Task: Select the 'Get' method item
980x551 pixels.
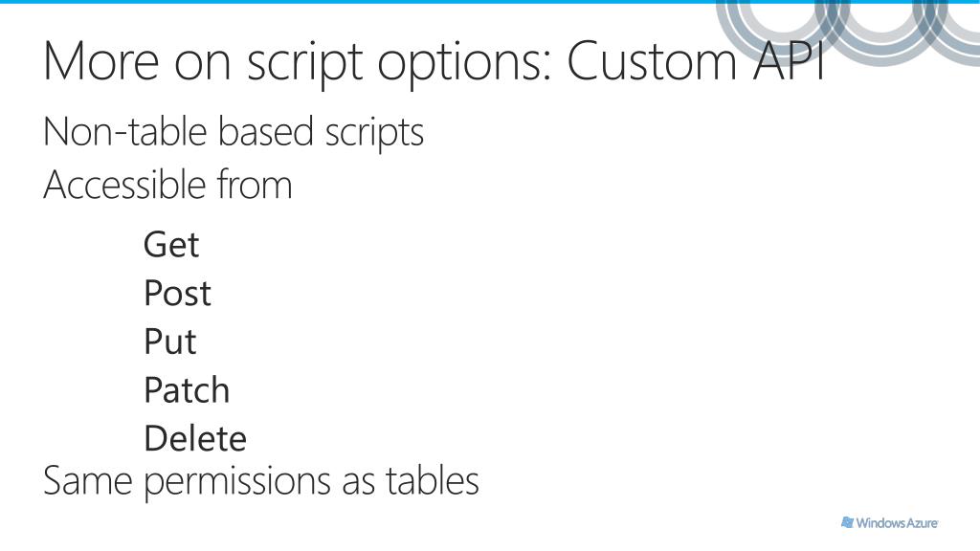Action: pyautogui.click(x=171, y=244)
